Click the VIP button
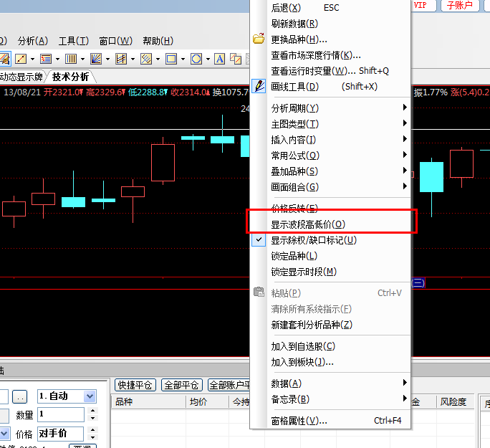The image size is (490, 448). [x=423, y=5]
